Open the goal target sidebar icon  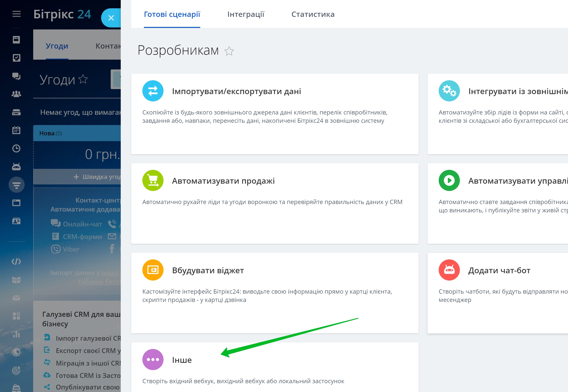[16, 370]
